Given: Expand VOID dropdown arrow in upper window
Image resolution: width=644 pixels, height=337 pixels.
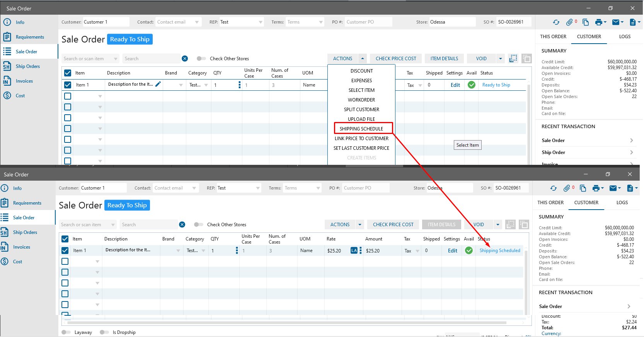Looking at the screenshot, I should pyautogui.click(x=501, y=59).
